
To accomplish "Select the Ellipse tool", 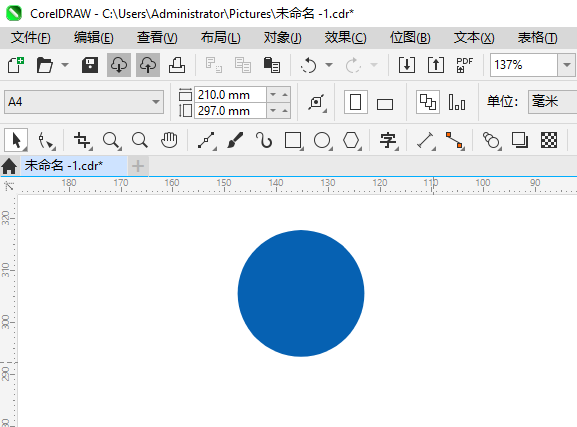I will [323, 141].
